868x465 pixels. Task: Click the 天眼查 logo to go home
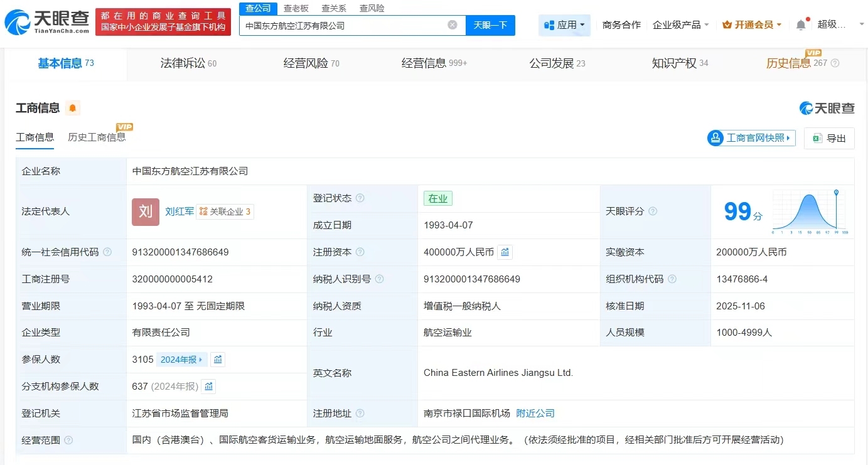(46, 23)
